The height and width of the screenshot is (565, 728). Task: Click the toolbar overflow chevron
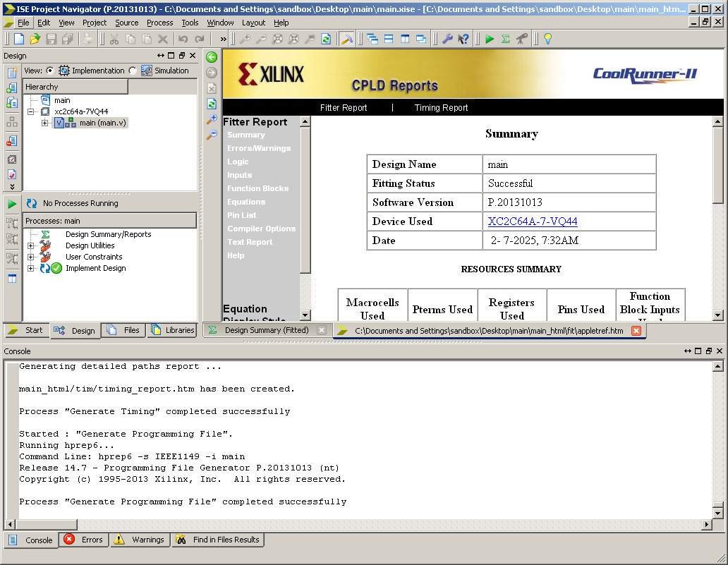(x=224, y=39)
